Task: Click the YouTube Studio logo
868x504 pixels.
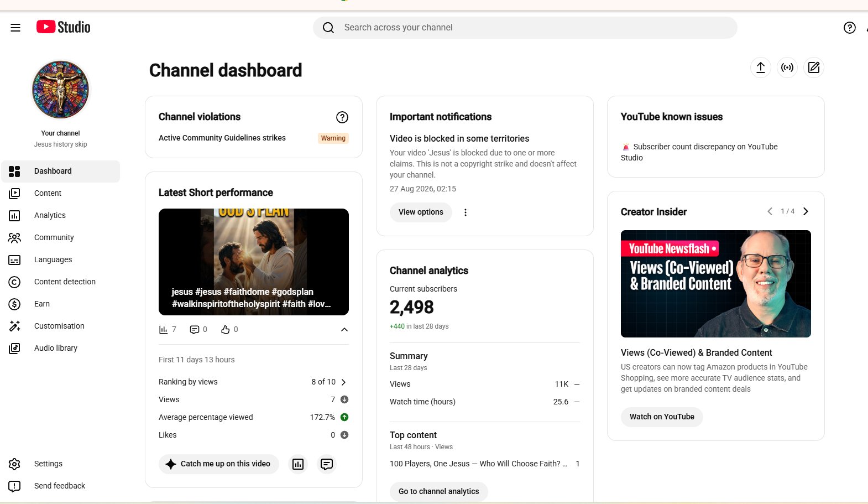Action: pyautogui.click(x=64, y=27)
